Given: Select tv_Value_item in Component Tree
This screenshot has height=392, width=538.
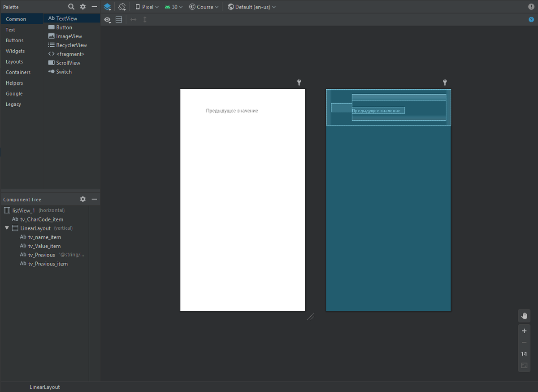Looking at the screenshot, I should click(44, 246).
